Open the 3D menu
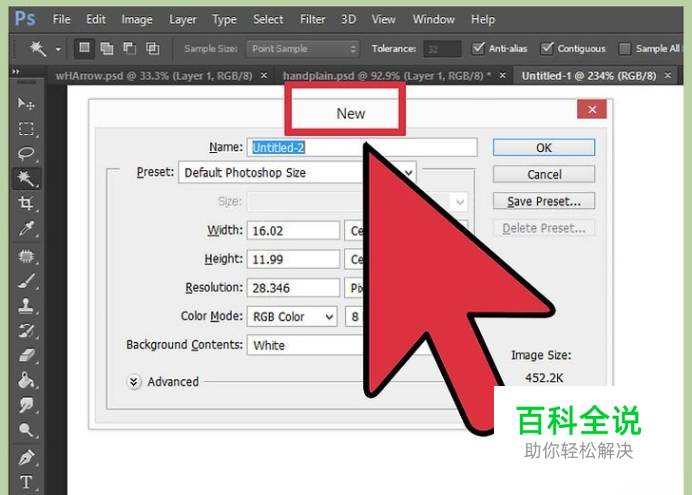Image resolution: width=692 pixels, height=495 pixels. pos(348,19)
